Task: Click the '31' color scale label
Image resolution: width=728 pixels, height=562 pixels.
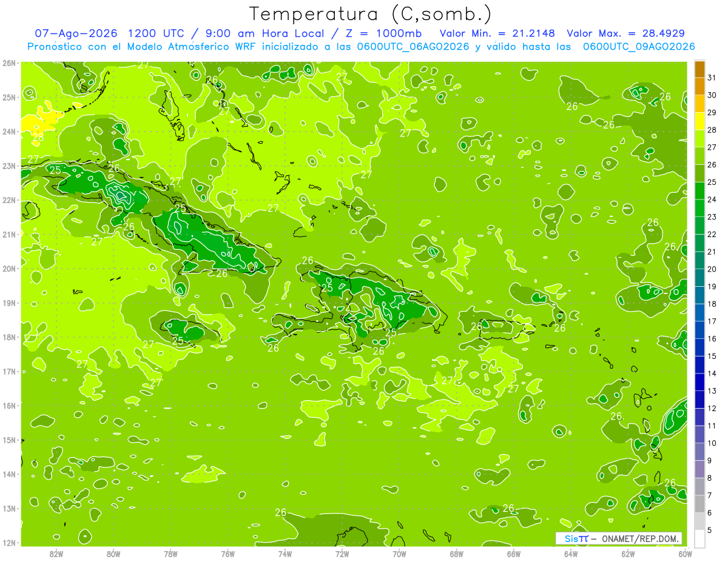Action: click(712, 78)
